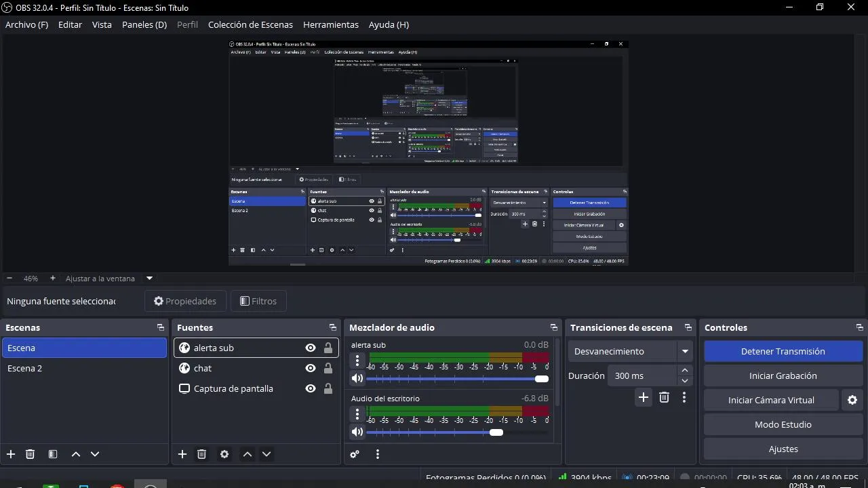
Task: Remove the selected scene transition
Action: tap(665, 397)
